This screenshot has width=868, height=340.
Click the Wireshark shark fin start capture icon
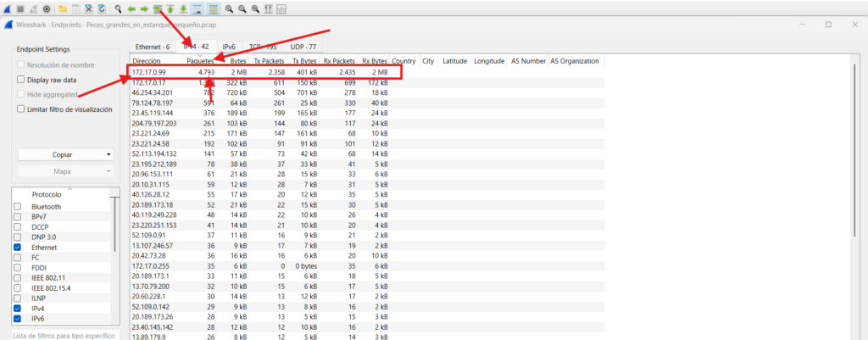[7, 8]
